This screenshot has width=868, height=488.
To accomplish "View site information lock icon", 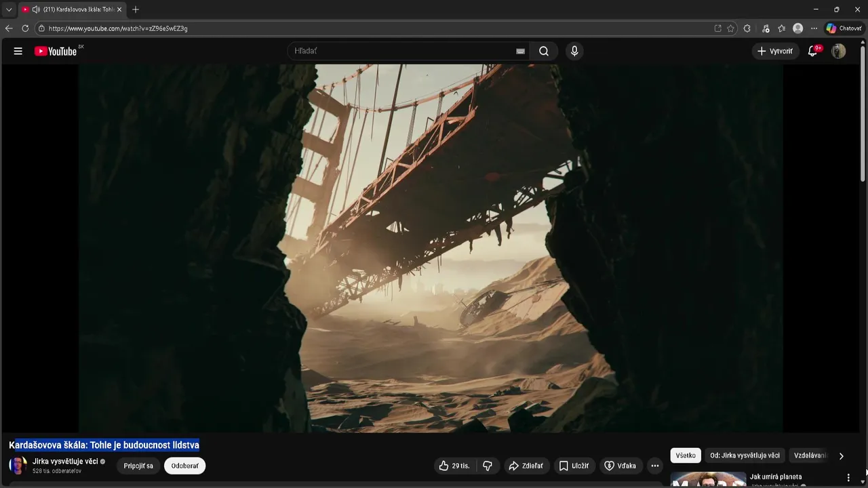I will 41,28.
